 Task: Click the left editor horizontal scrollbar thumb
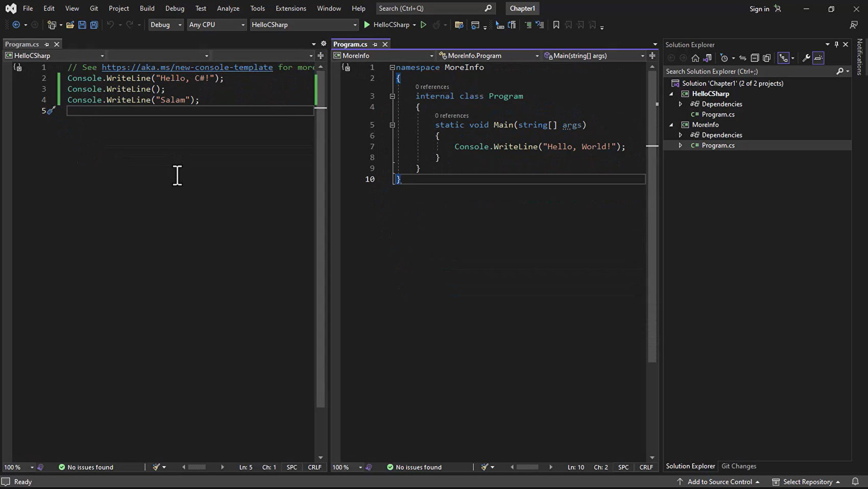(x=197, y=467)
